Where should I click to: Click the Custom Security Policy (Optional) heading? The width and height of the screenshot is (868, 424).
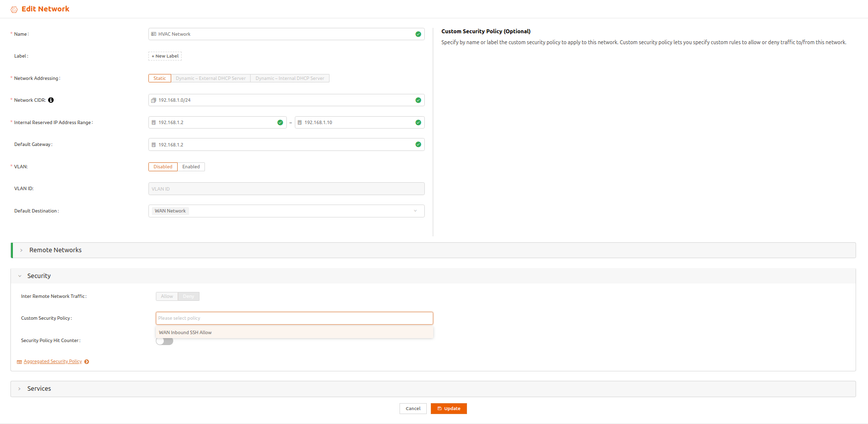click(486, 31)
